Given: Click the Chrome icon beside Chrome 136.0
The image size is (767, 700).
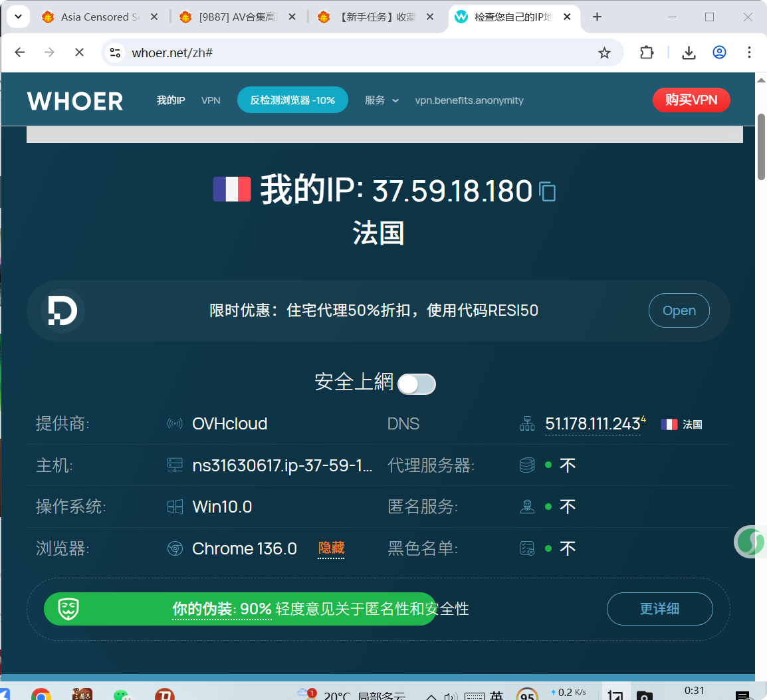Looking at the screenshot, I should pos(175,549).
